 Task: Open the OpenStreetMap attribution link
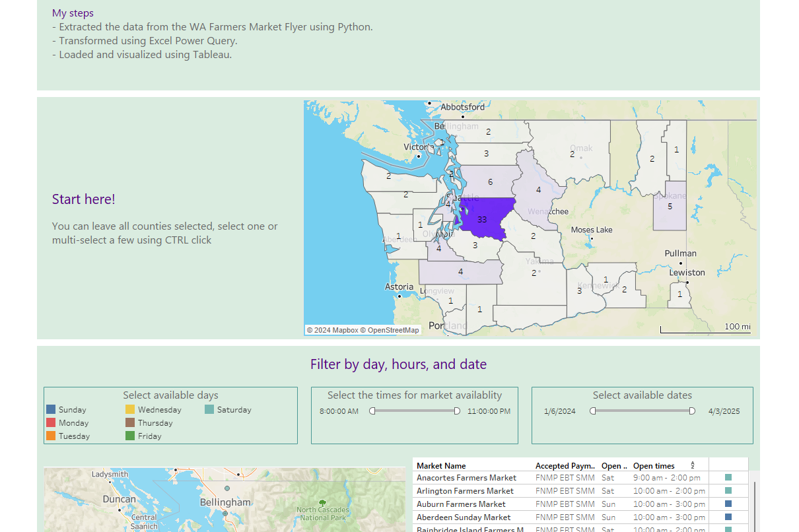pyautogui.click(x=389, y=329)
